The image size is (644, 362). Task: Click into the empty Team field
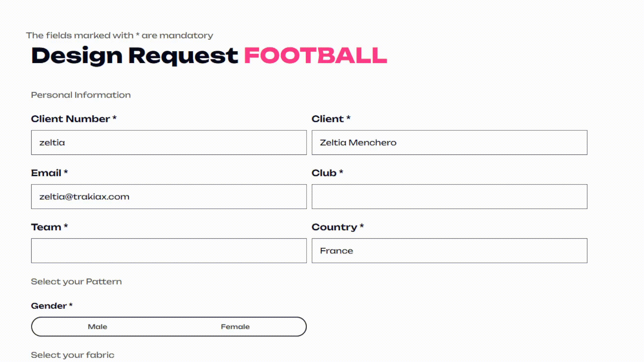[169, 251]
